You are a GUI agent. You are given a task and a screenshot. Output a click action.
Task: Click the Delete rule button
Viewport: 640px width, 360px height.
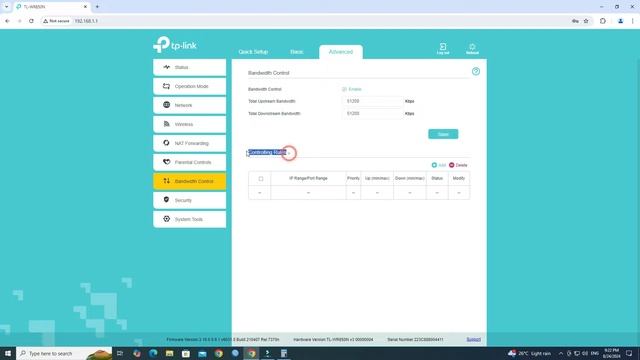pos(458,165)
